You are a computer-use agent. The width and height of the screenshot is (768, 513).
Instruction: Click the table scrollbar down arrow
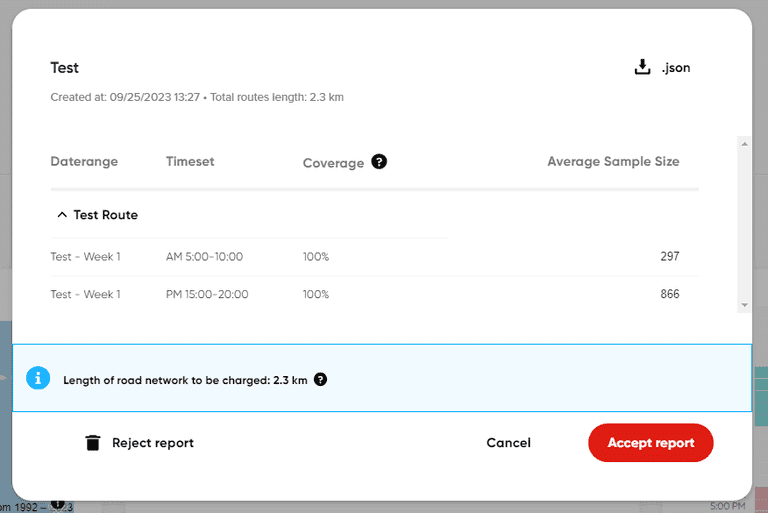(x=743, y=304)
